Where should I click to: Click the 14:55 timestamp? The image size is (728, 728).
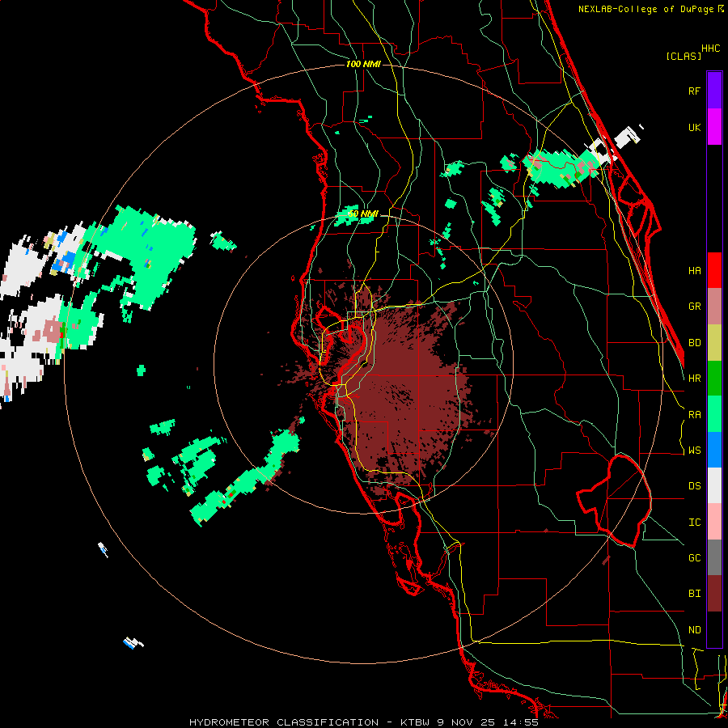(519, 722)
